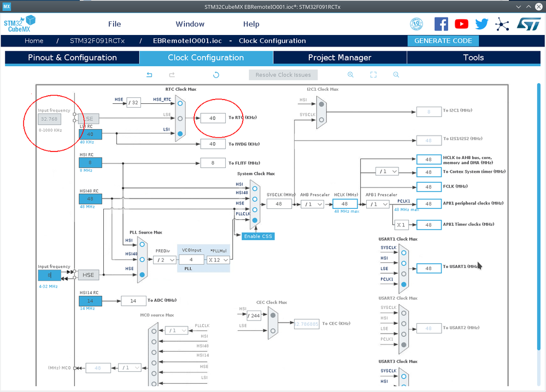Select LSE as RTC clock source
This screenshot has height=392, width=546.
(180, 119)
